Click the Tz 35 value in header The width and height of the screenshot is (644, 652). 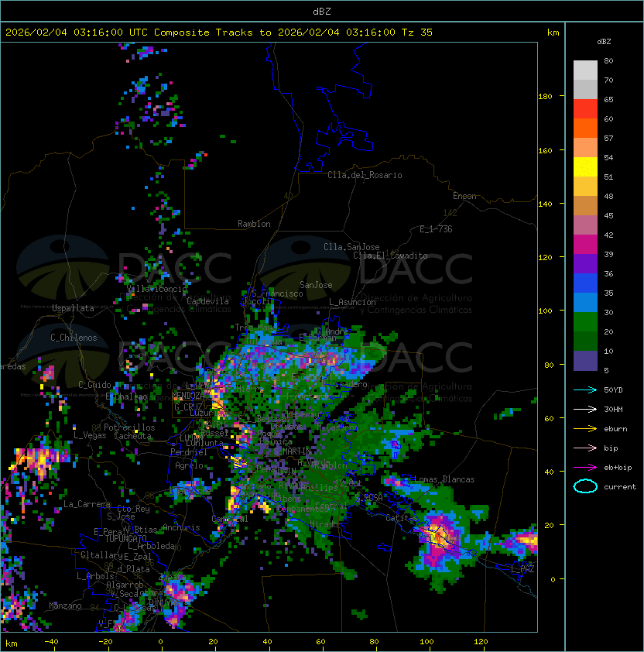click(417, 33)
